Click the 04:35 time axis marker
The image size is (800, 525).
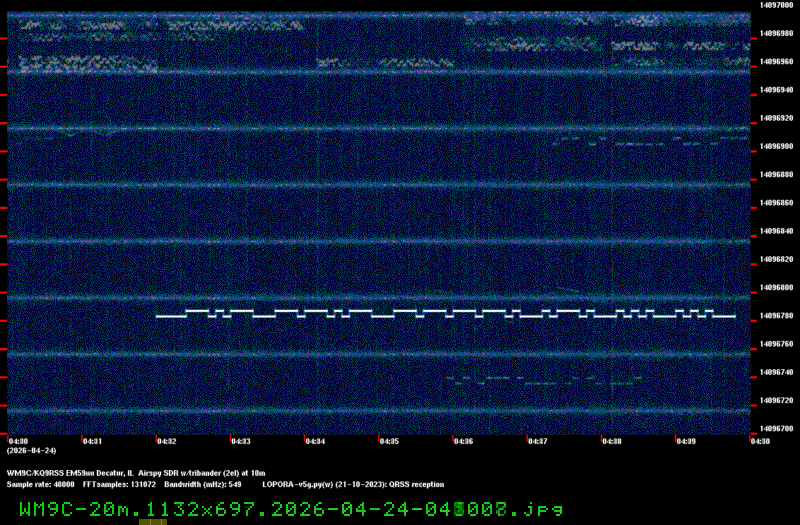click(389, 440)
